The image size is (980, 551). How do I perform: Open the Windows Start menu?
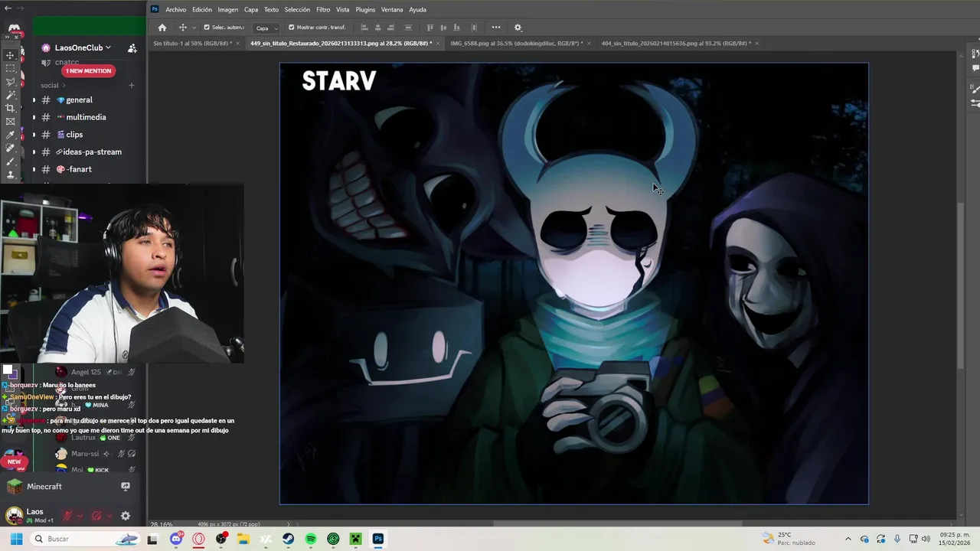(x=16, y=539)
